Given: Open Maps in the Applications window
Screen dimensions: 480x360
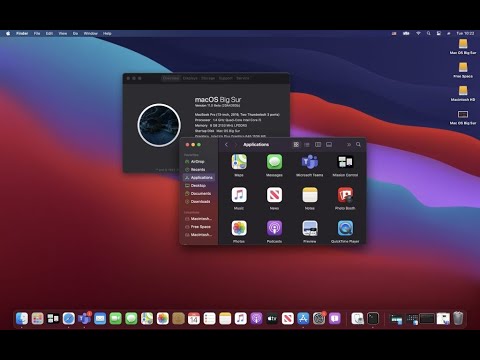Looking at the screenshot, I should point(239,162).
